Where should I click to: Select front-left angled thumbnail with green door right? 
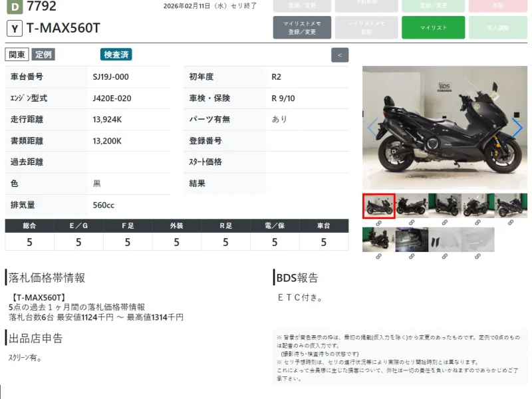tap(477, 205)
